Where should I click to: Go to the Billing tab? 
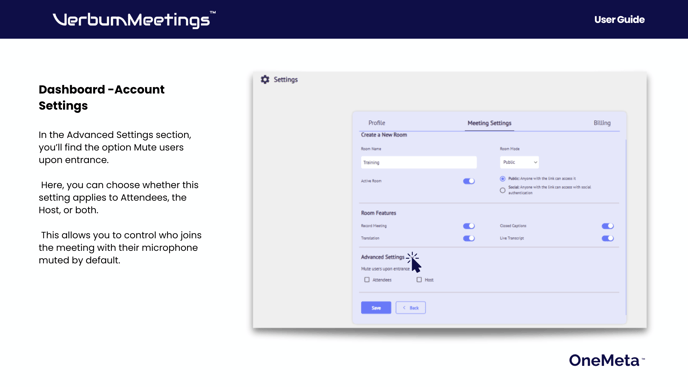coord(602,123)
